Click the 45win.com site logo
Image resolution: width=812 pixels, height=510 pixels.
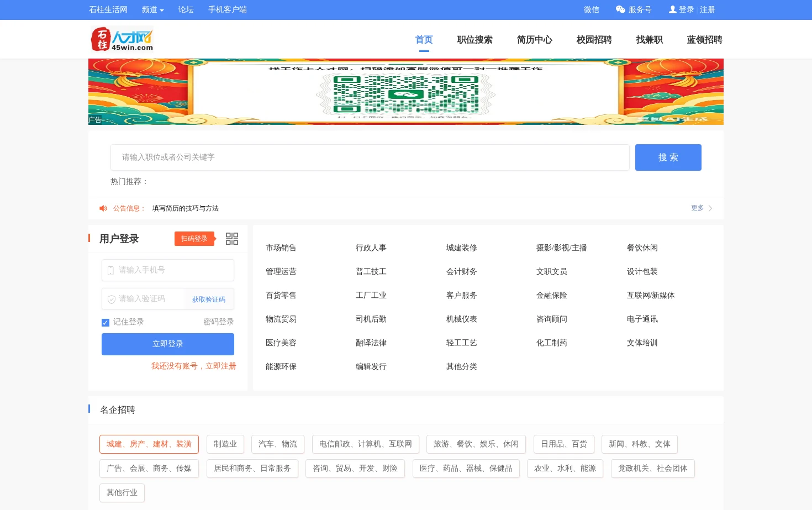pos(122,39)
